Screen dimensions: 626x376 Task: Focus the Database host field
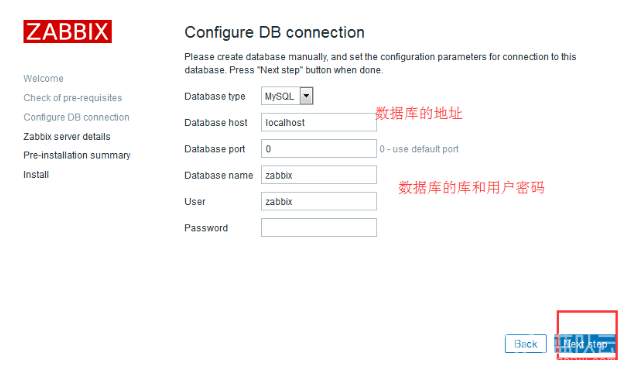(319, 122)
